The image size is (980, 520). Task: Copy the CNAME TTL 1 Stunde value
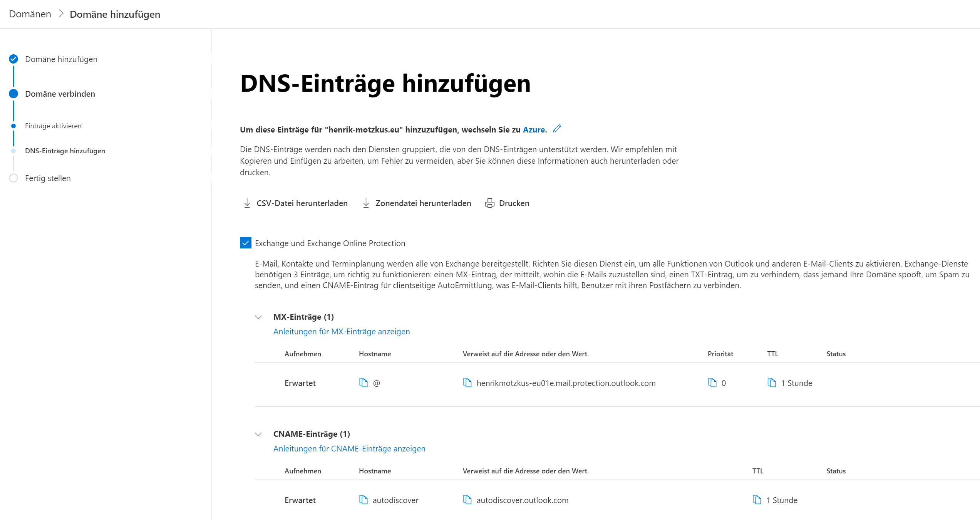[757, 500]
